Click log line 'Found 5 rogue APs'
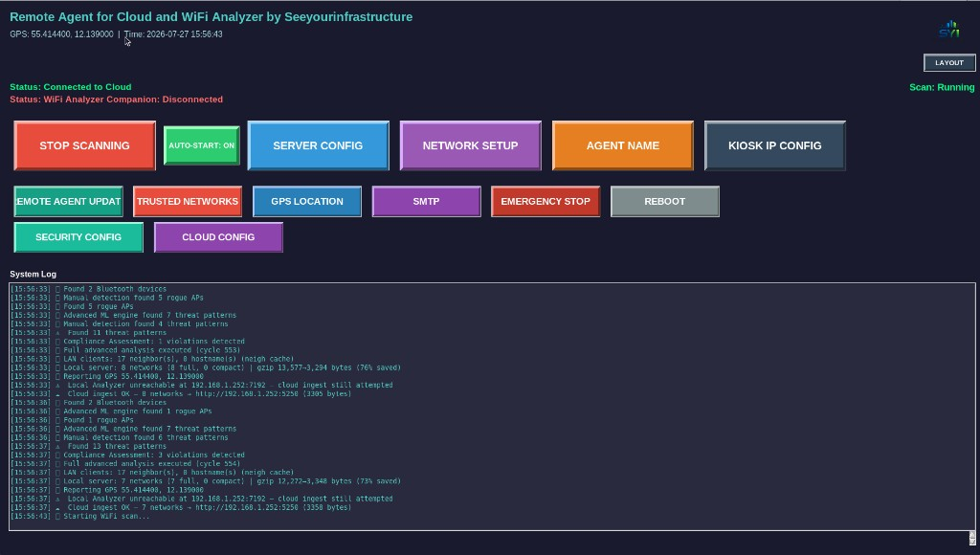 (72, 306)
